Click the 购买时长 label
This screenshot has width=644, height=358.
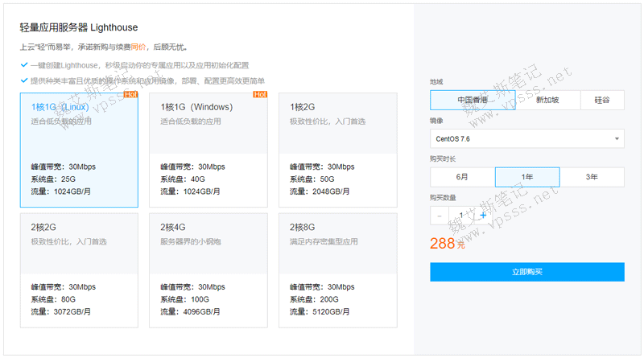click(x=443, y=158)
